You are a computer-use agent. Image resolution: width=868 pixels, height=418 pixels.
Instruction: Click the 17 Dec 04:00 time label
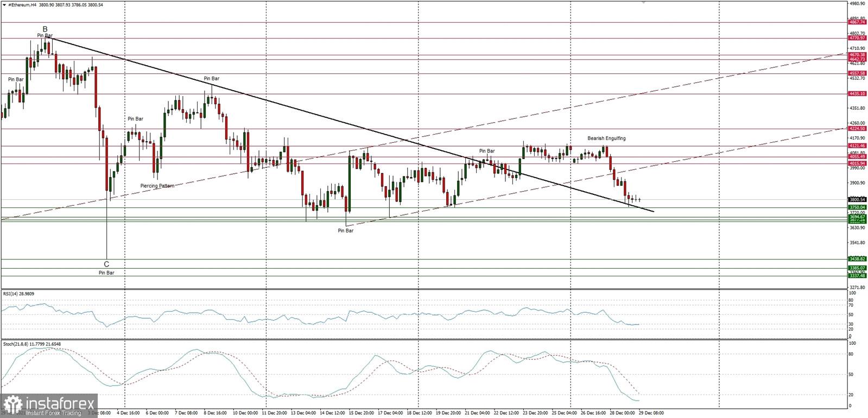click(x=391, y=413)
